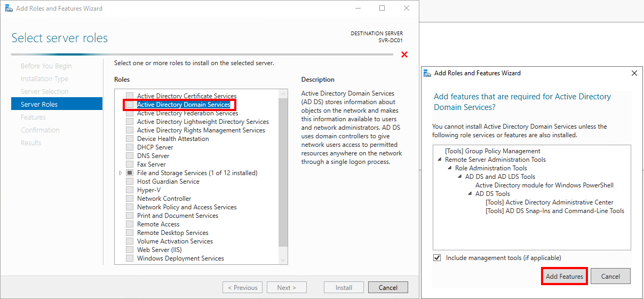Open the Results wizard step
Viewport: 644px width, 299px height.
(x=31, y=143)
